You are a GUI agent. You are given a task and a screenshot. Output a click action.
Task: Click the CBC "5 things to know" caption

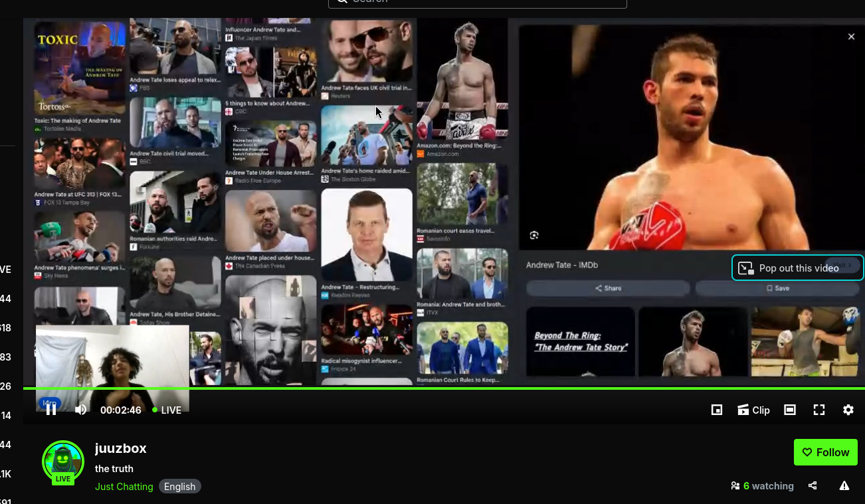pos(267,104)
